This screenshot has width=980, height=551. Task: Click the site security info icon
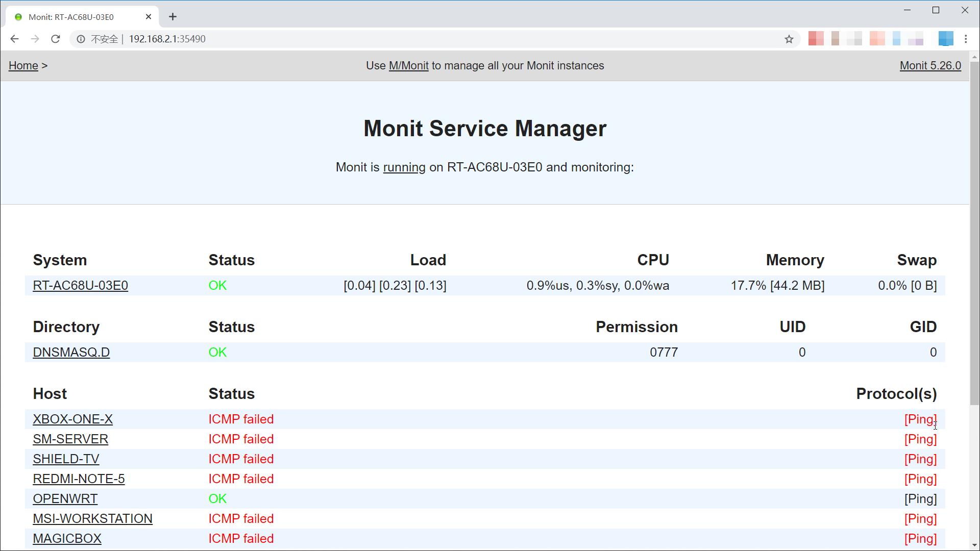tap(81, 39)
